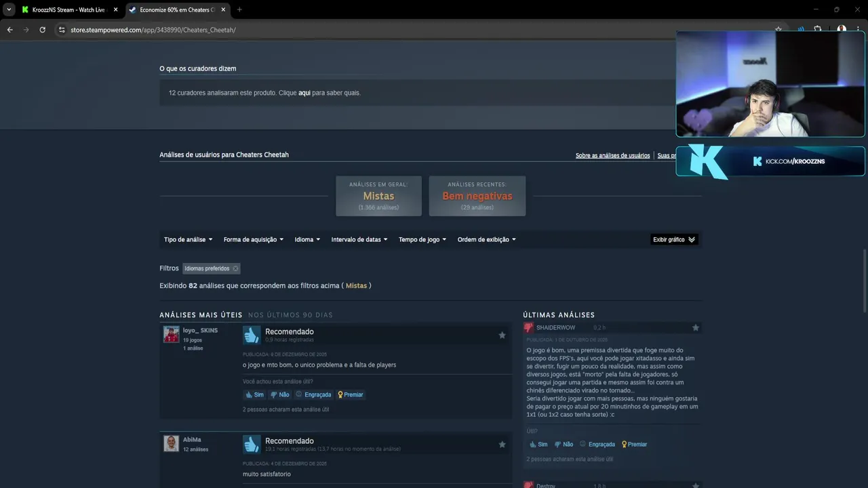The height and width of the screenshot is (488, 868).
Task: Click the star icon on loyo_ SKINS review
Action: pyautogui.click(x=502, y=335)
